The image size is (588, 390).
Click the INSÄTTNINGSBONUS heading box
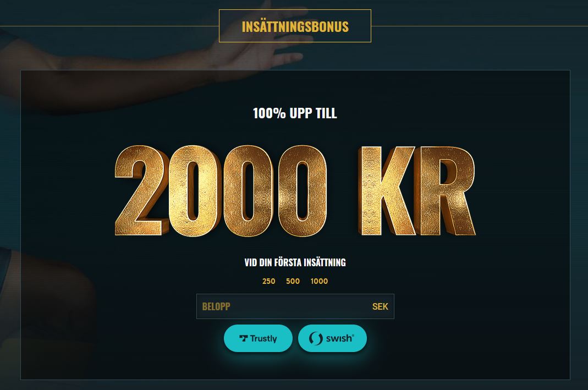[x=295, y=26]
